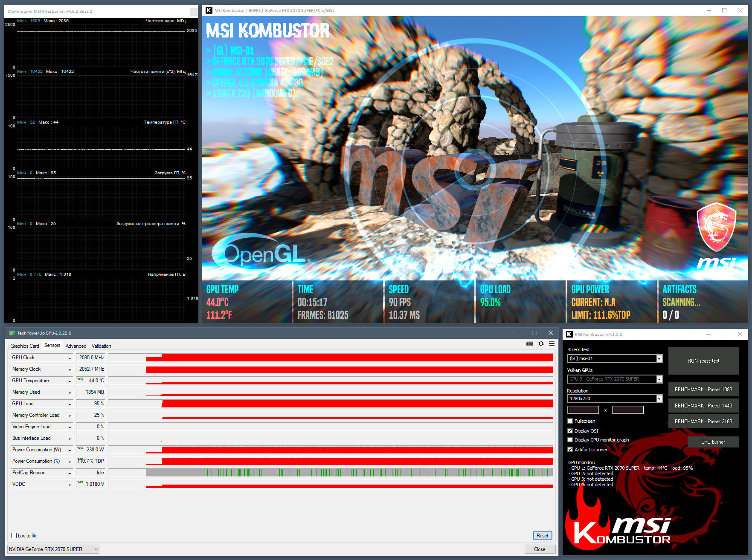752x560 pixels.
Task: Minimize the Kombustor render window
Action: tap(709, 10)
